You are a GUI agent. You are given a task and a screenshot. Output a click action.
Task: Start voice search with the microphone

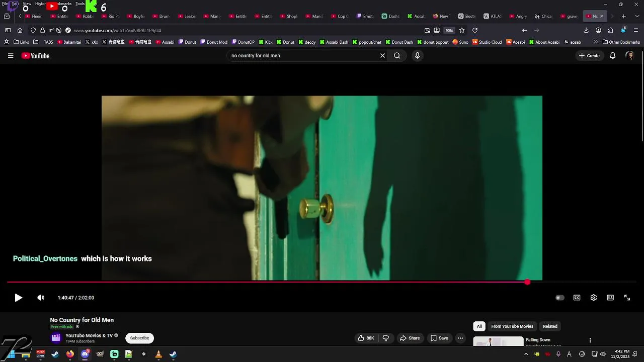tap(417, 56)
